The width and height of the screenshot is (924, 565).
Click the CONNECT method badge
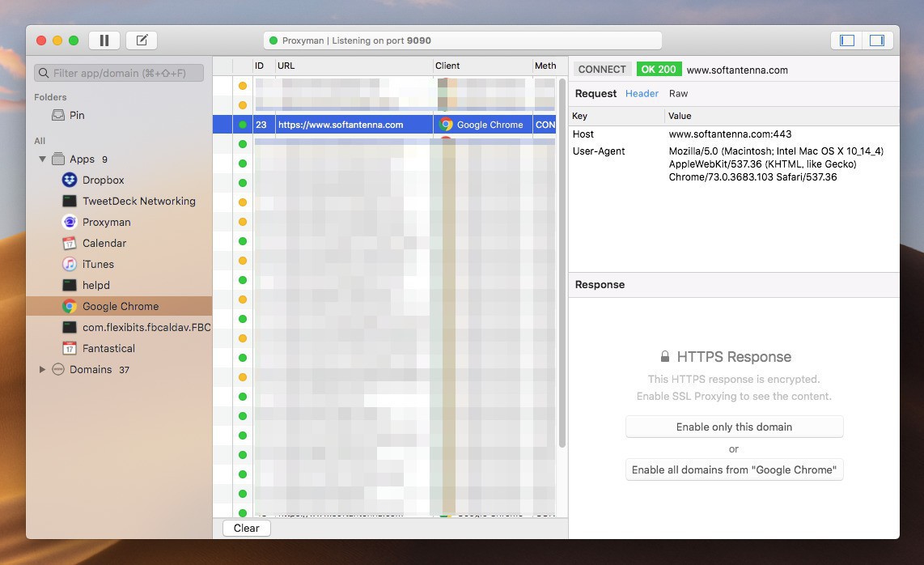point(602,69)
